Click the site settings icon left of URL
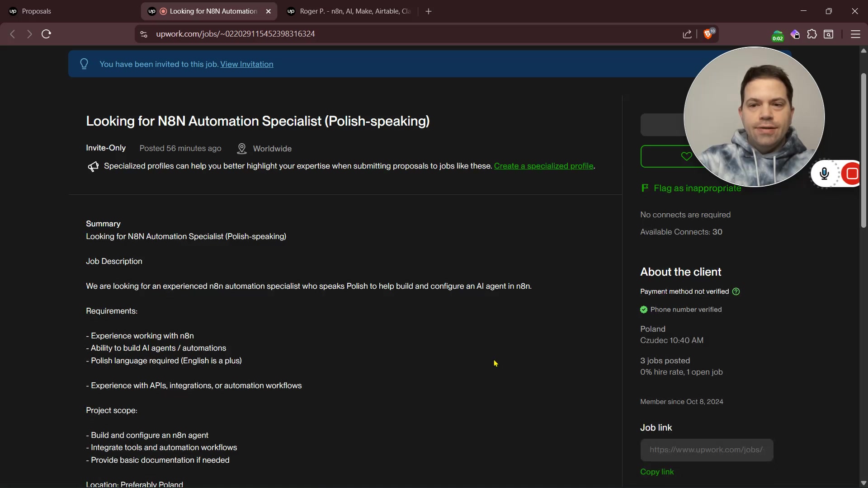868x488 pixels. 144,34
